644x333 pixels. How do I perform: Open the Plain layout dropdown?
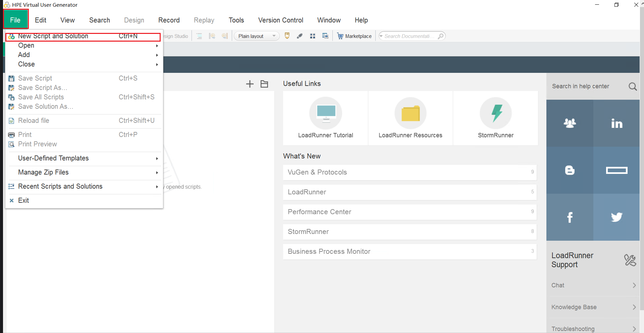[x=257, y=36]
